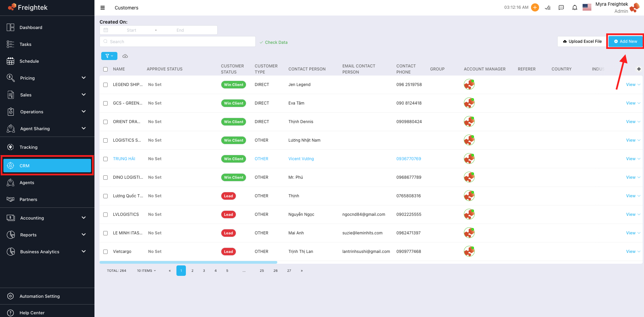
Task: Open Partners in sidebar
Action: (47, 199)
